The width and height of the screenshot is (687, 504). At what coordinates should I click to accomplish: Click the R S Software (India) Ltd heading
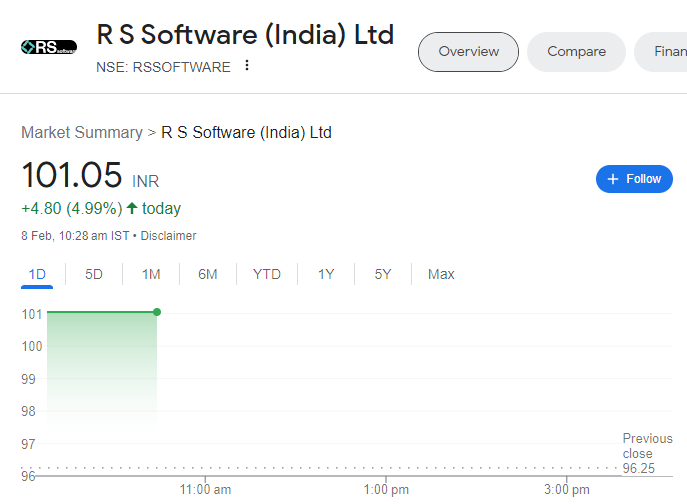[x=245, y=35]
